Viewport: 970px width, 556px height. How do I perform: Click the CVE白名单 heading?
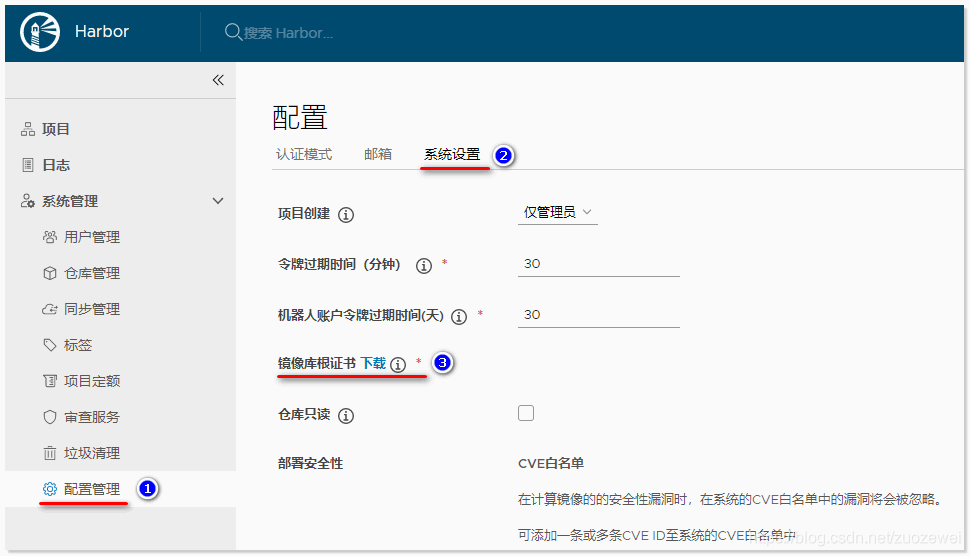551,463
